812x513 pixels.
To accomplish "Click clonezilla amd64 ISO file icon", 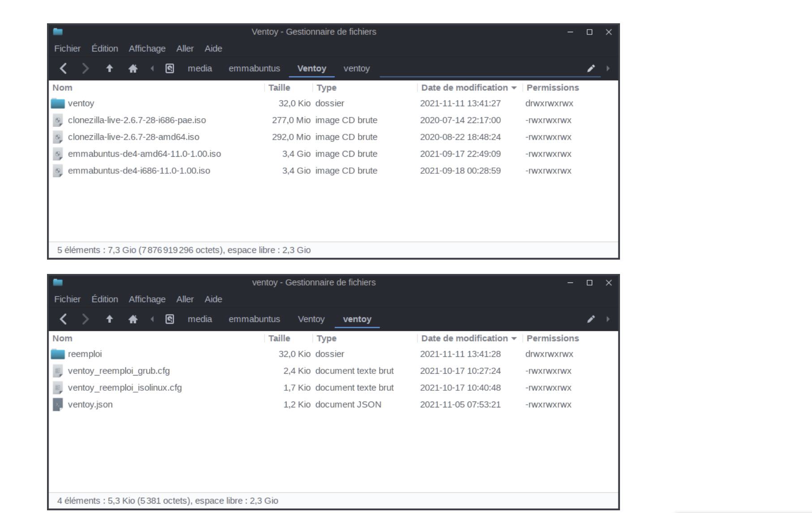I will (58, 137).
